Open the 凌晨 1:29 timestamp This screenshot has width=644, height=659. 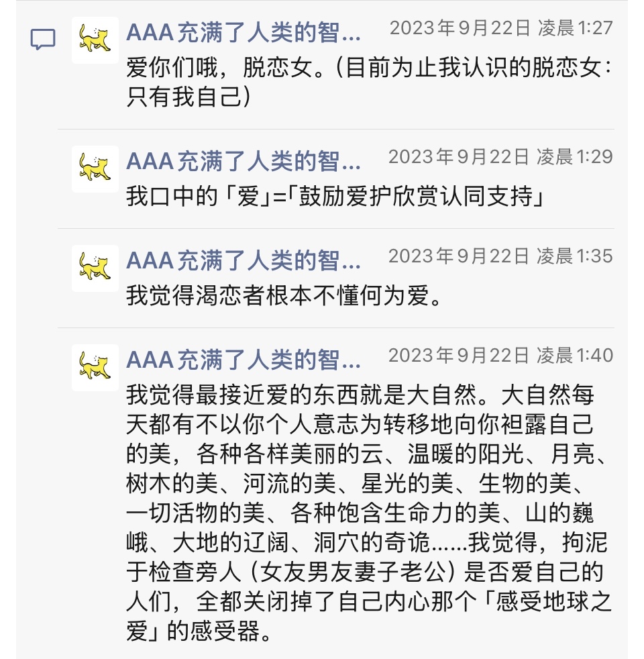pyautogui.click(x=501, y=157)
